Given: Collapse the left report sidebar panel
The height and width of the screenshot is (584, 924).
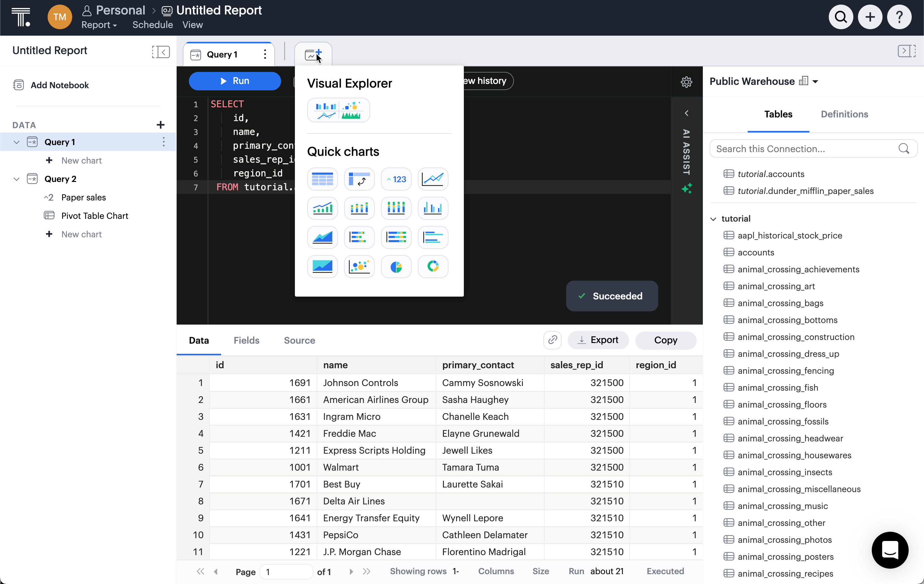Looking at the screenshot, I should [x=160, y=51].
